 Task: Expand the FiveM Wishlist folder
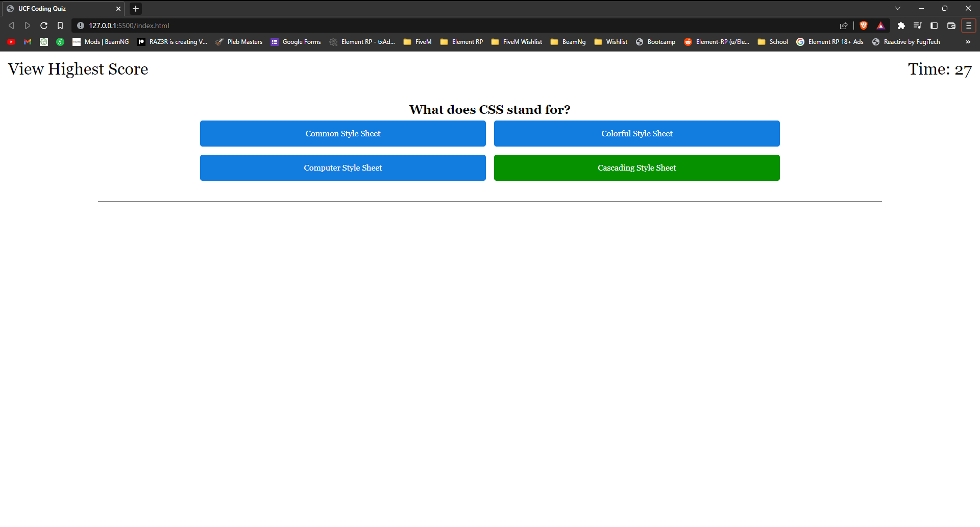[517, 42]
